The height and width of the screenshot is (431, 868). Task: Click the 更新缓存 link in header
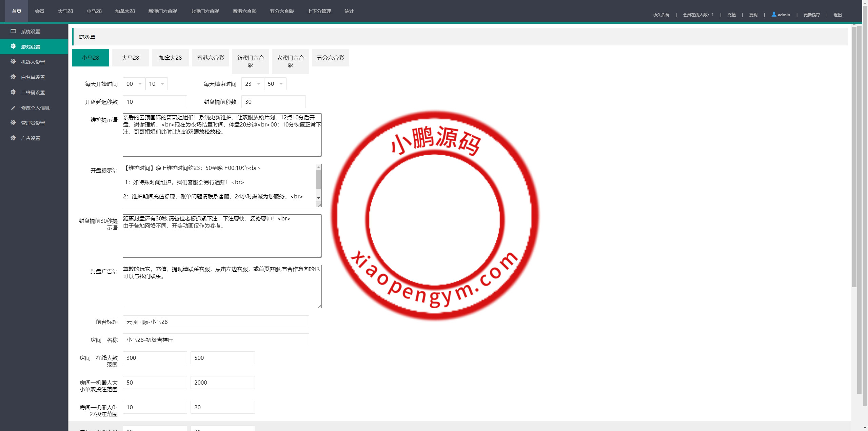pos(812,15)
